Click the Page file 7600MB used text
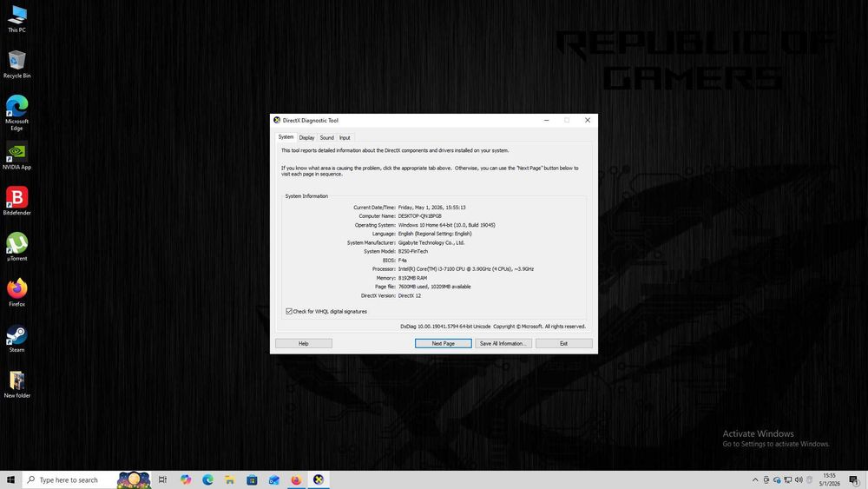The width and height of the screenshot is (868, 489). [x=435, y=287]
